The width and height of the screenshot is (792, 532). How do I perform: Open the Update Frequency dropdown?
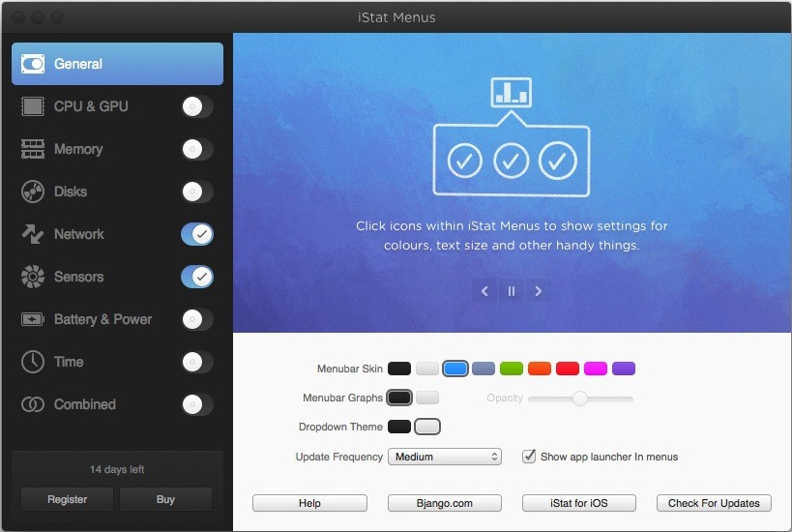445,457
